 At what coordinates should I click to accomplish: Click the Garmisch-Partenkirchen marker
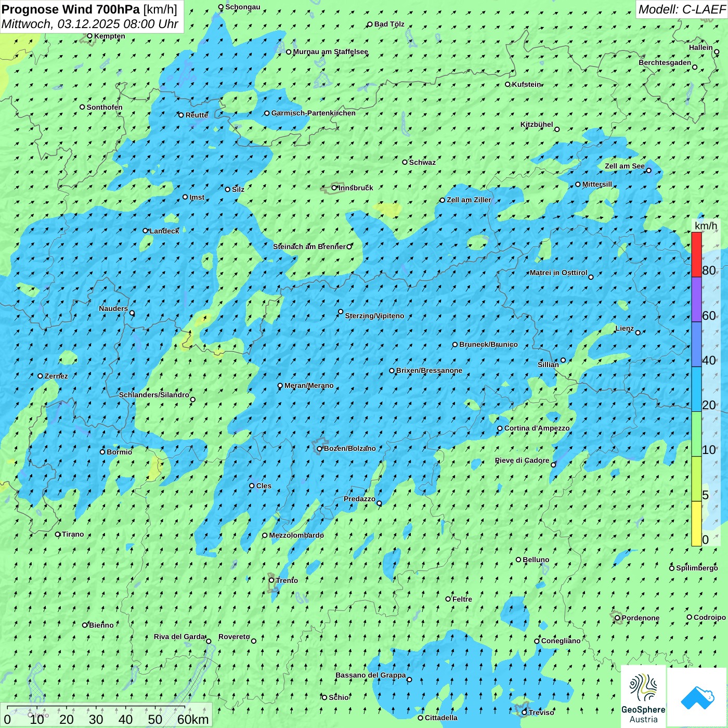267,113
